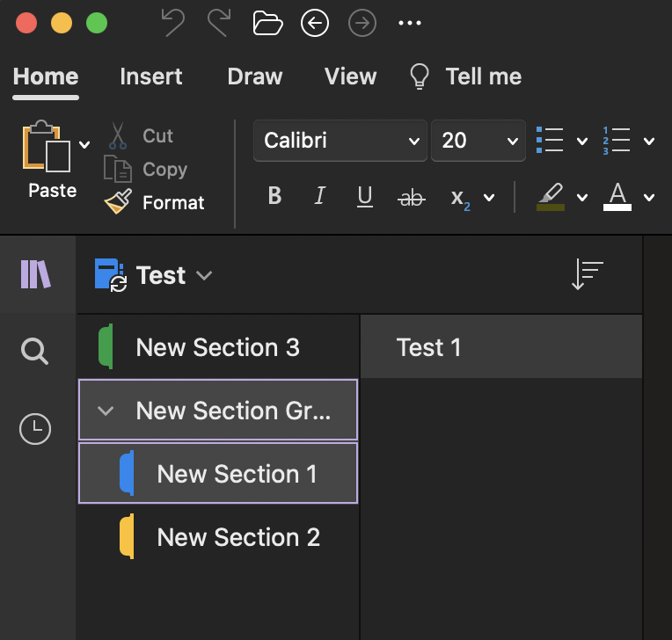
Task: Switch to the View tab
Action: 351,76
